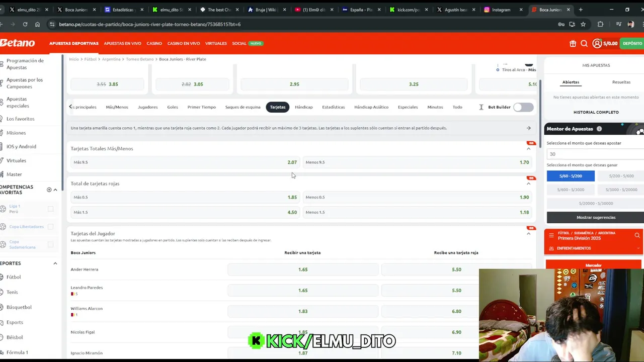Click the Mentor de Apuestas info icon
The height and width of the screenshot is (362, 644).
tap(599, 129)
